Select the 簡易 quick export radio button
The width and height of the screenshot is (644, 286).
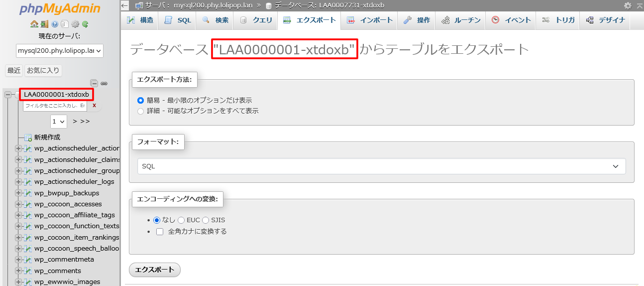(x=140, y=100)
